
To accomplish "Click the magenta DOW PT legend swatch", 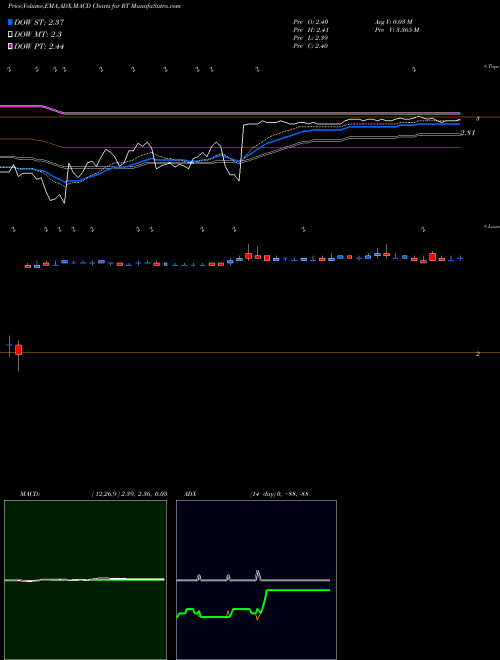I will coord(10,47).
